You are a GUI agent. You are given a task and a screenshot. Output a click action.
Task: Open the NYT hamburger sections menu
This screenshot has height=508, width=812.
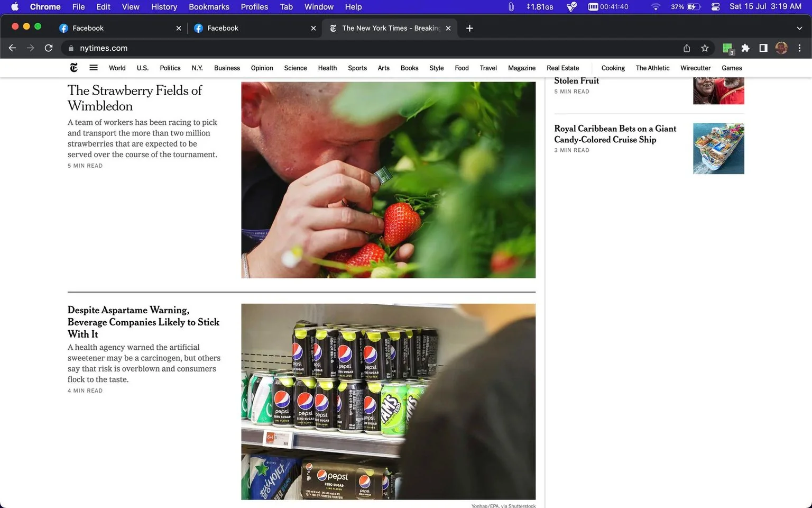(x=94, y=68)
